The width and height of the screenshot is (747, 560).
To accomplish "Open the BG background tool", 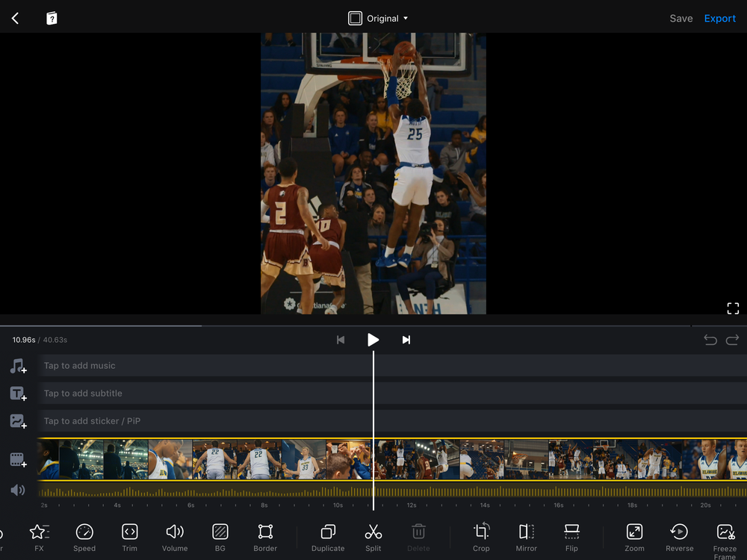I will (x=220, y=537).
